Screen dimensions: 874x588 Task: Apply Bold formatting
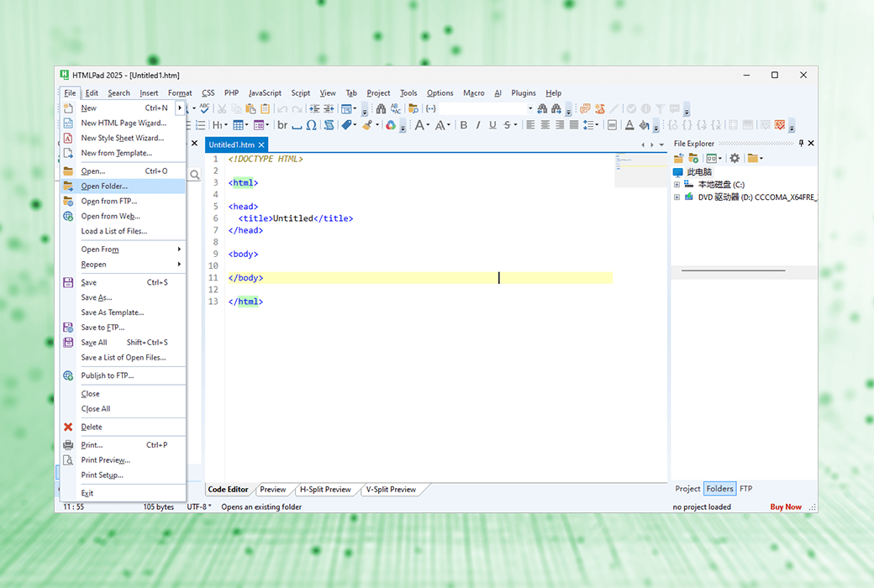pyautogui.click(x=464, y=125)
